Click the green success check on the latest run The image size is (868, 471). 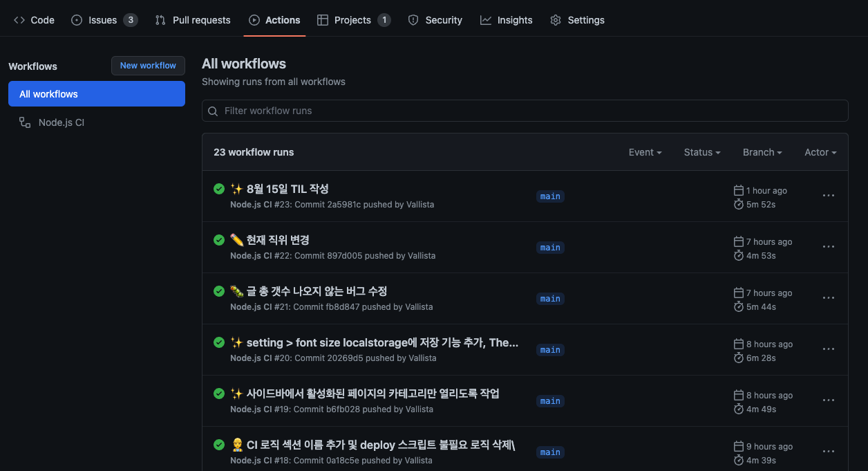tap(219, 189)
